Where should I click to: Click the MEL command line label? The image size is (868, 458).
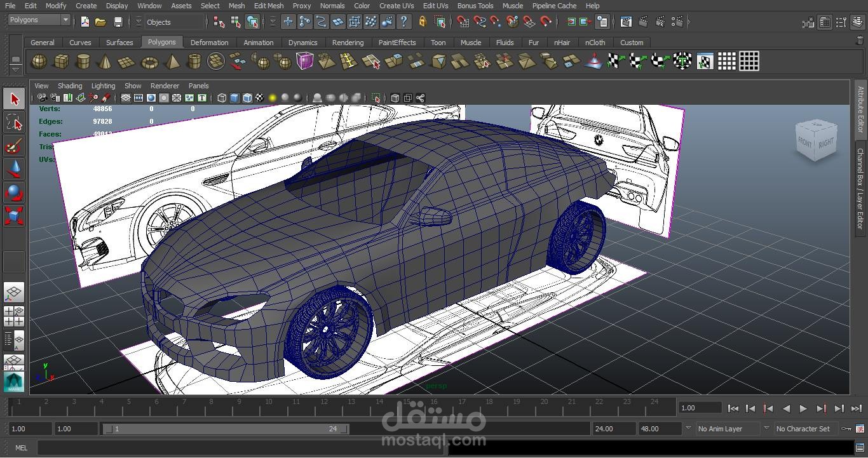click(21, 448)
